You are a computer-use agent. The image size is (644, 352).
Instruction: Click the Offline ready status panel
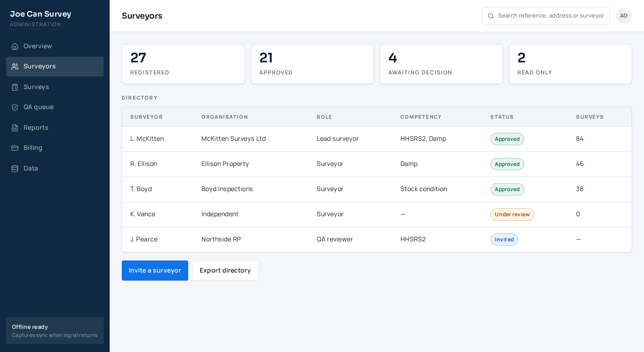(x=55, y=331)
